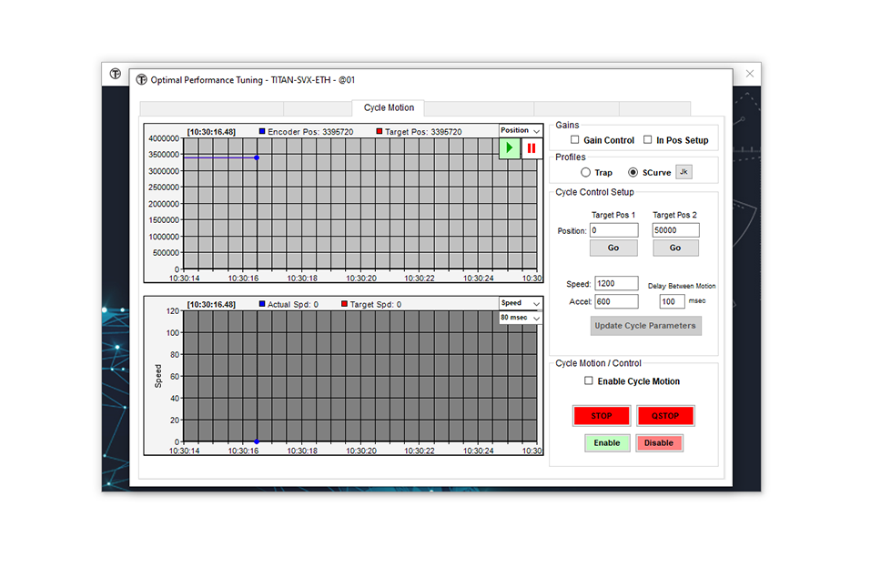
Task: Click the Speed input field
Action: point(616,284)
